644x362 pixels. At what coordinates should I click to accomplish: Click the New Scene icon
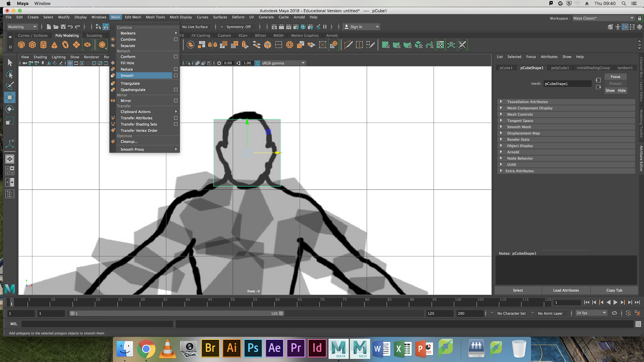49,27
